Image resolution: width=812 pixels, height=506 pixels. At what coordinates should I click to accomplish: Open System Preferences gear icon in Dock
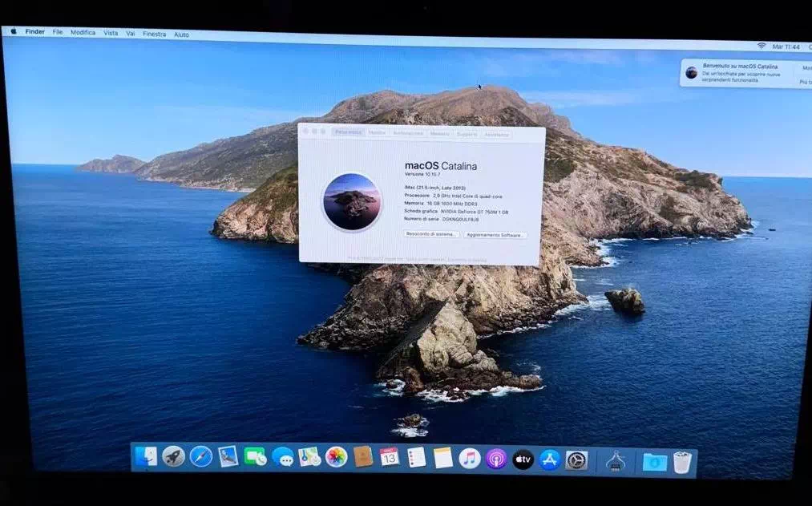click(576, 460)
